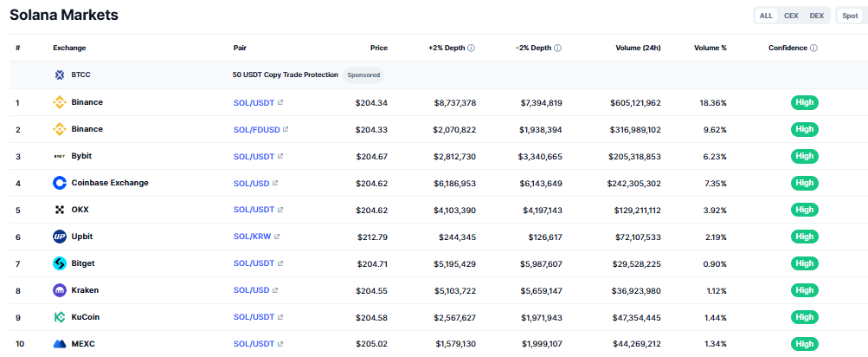Click the BTCC exchange logo icon
Image resolution: width=868 pixels, height=357 pixels.
[60, 75]
